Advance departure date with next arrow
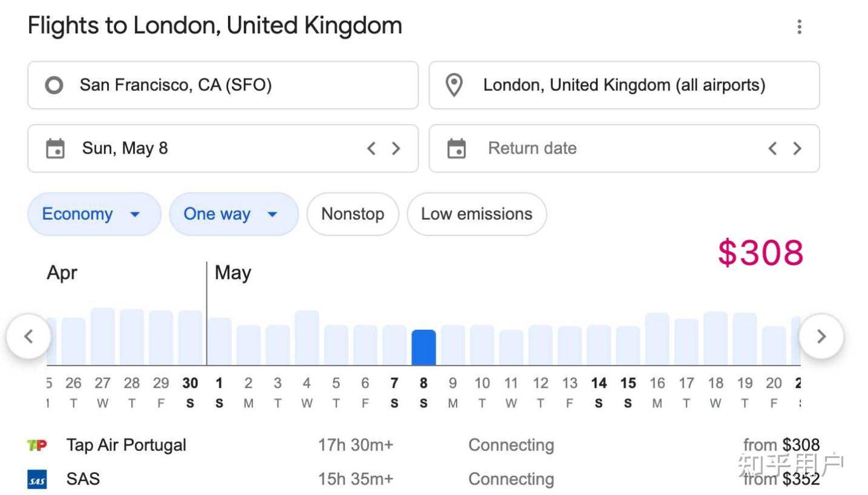The image size is (868, 495). pos(396,148)
